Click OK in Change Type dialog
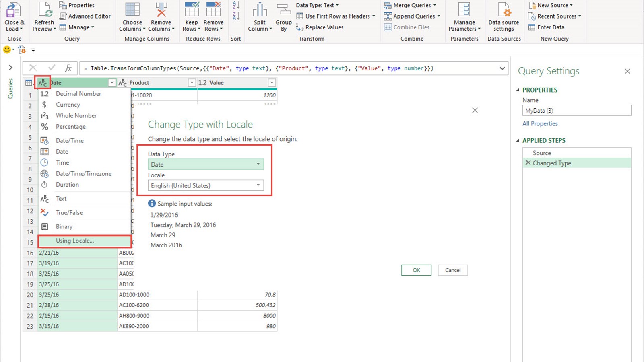Image resolution: width=644 pixels, height=362 pixels. pos(416,270)
